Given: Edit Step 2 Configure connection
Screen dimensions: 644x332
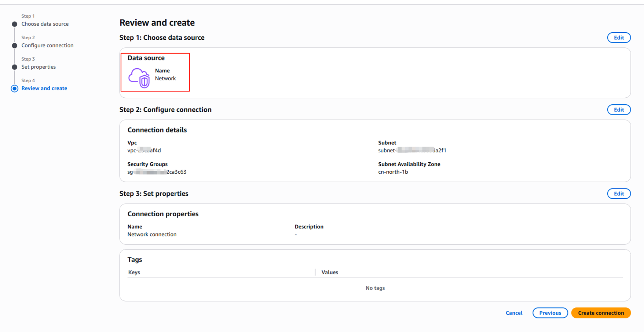Looking at the screenshot, I should coord(619,110).
